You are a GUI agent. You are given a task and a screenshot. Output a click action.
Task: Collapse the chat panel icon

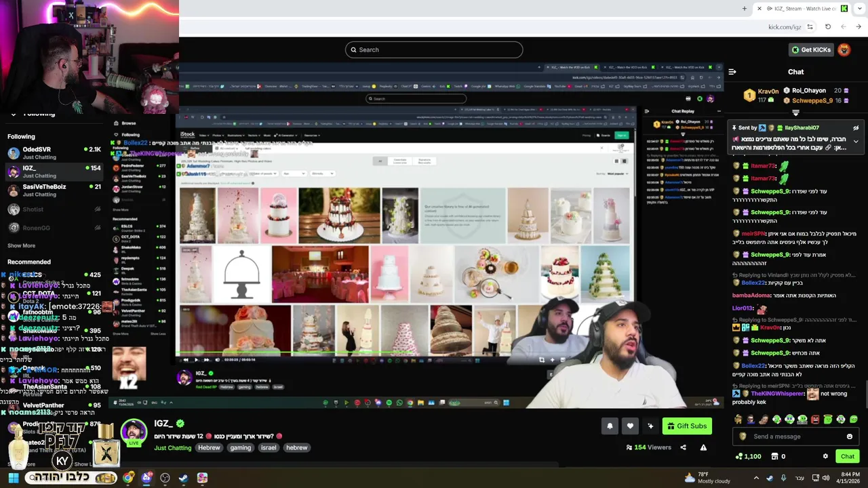pos(732,72)
